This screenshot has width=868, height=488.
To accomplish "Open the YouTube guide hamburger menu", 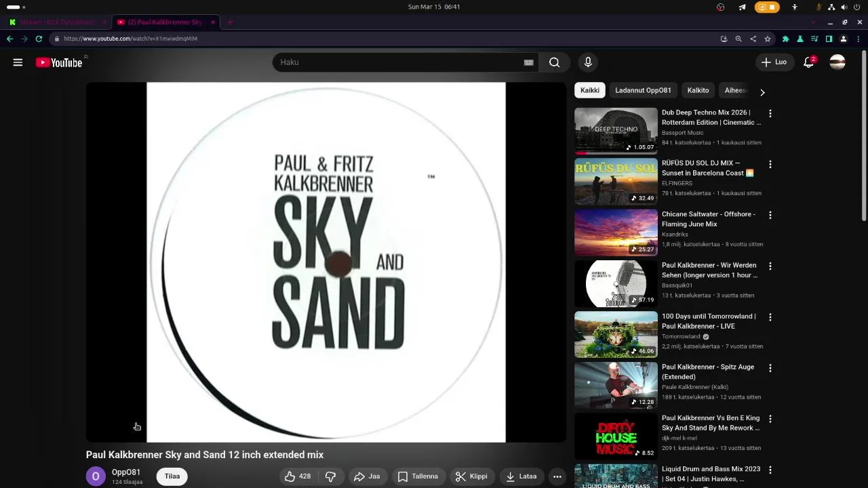I will click(18, 62).
